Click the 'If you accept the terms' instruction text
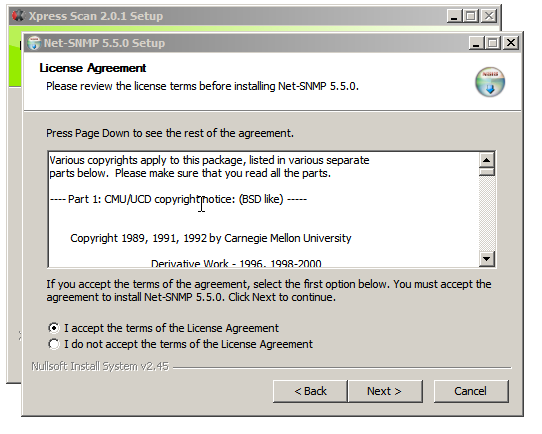 click(269, 291)
